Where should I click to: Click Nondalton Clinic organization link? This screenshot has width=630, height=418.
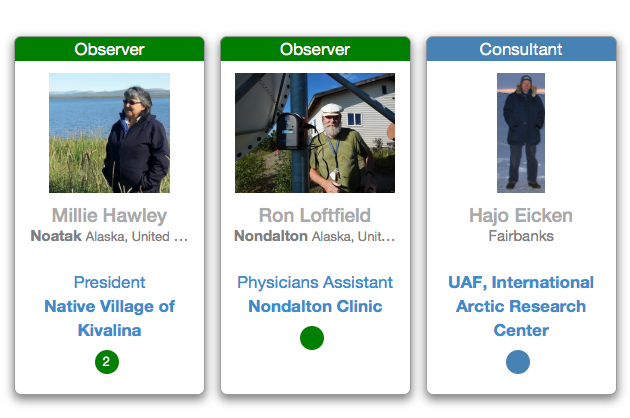(x=315, y=306)
